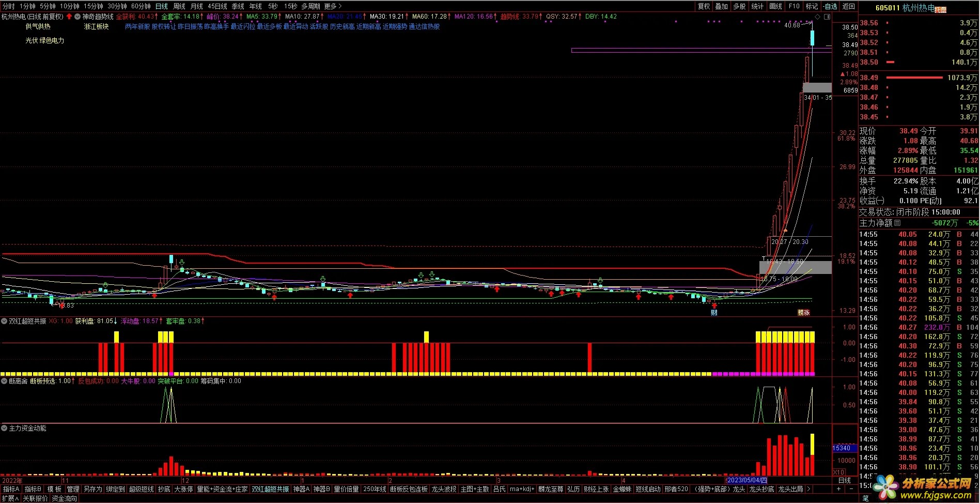
Task: Click the diamond marker icon above chart
Action: point(817,17)
